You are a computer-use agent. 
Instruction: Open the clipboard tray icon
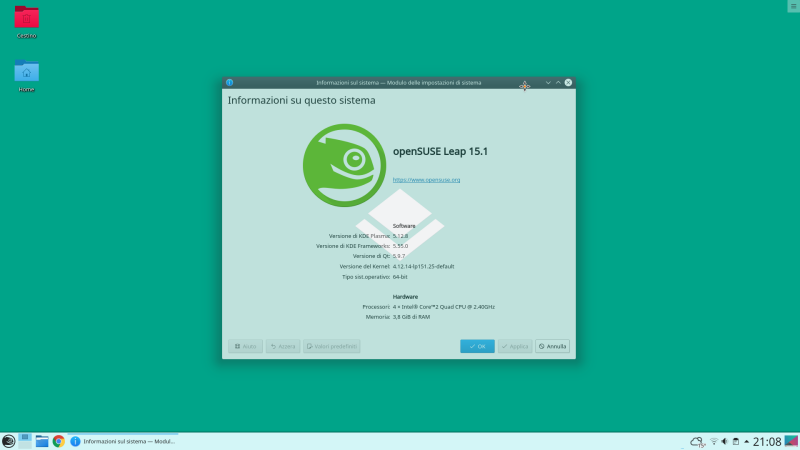click(736, 441)
